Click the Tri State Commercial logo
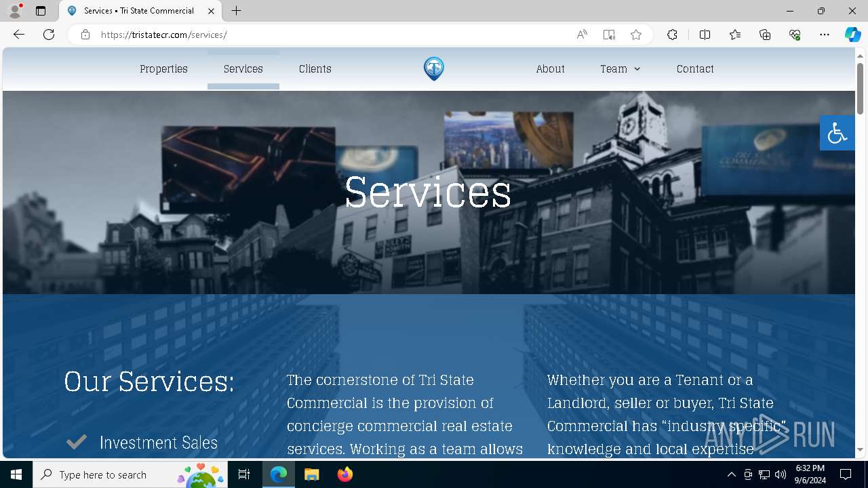 coord(434,68)
